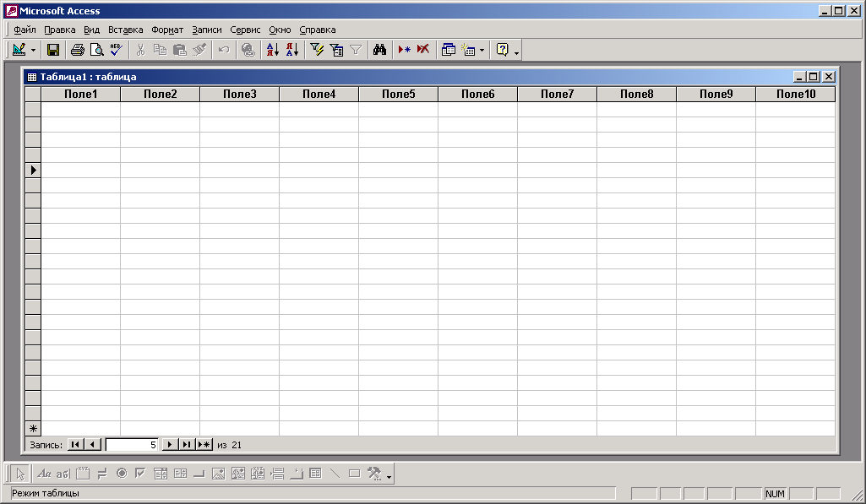866x504 pixels.
Task: Click the record number field showing 5
Action: [x=132, y=445]
